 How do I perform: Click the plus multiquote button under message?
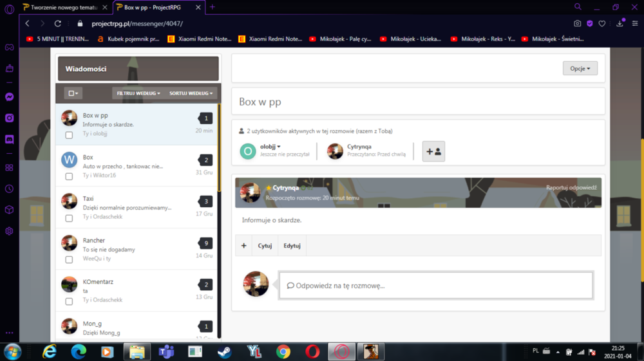243,245
